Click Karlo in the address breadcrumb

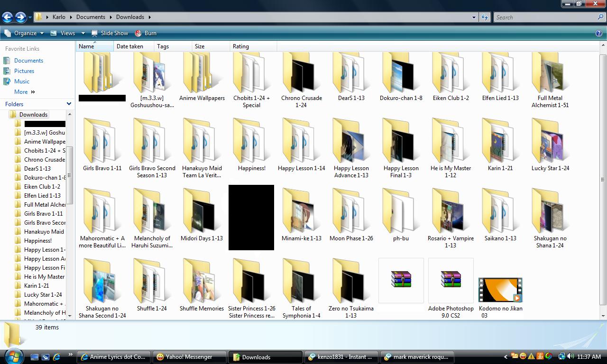point(59,17)
